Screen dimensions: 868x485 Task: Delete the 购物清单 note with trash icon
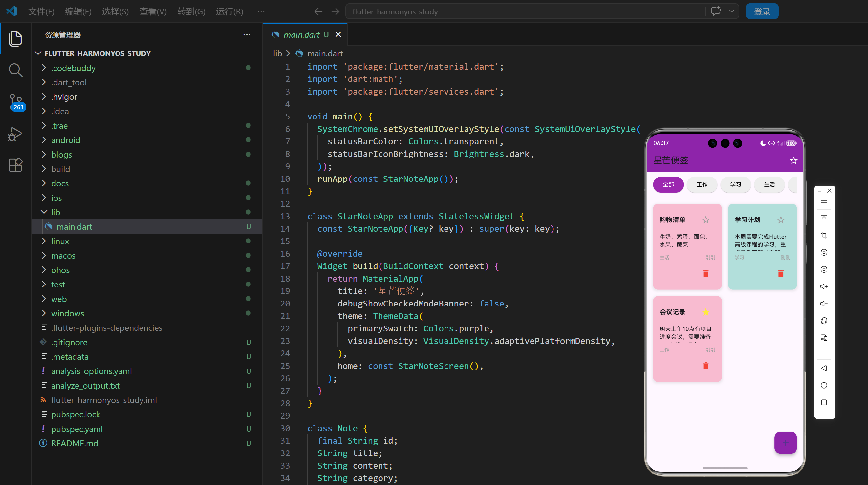[705, 273]
